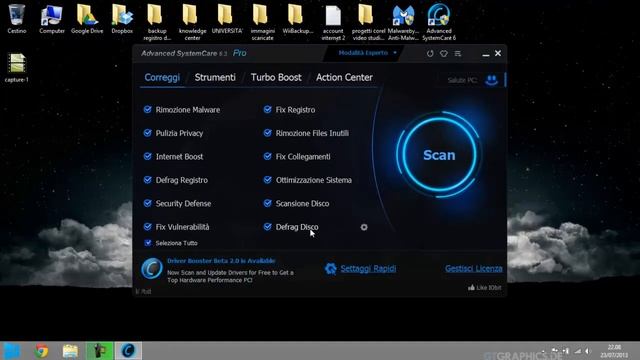Select Cestino recycle bin desktop icon
640x360 pixels.
[x=17, y=19]
